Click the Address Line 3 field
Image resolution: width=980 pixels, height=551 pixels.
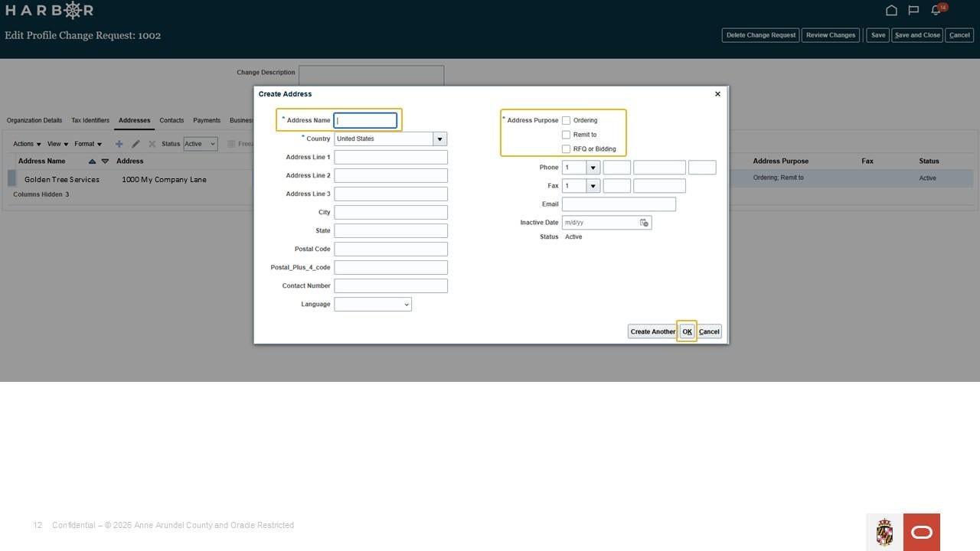click(390, 194)
